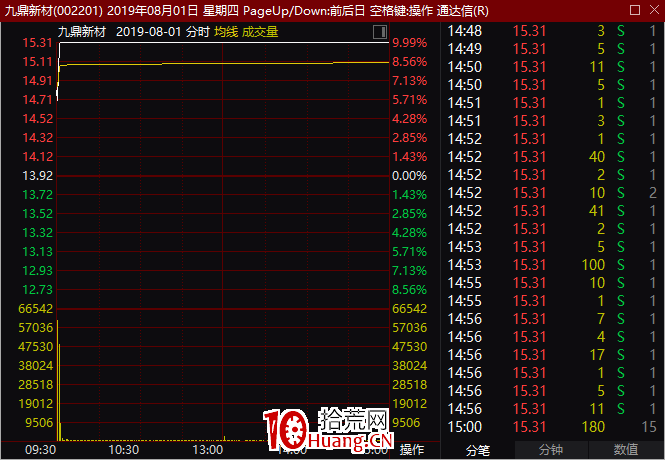Click the 2019-08-01 date in chart header
Image resolution: width=665 pixels, height=460 pixels.
[x=148, y=32]
